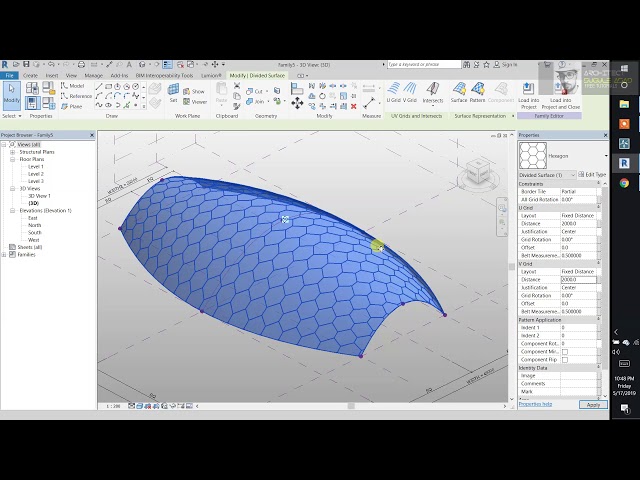Click the Hexagon pattern thumbnail
This screenshot has height=480, width=640.
pyautogui.click(x=533, y=156)
